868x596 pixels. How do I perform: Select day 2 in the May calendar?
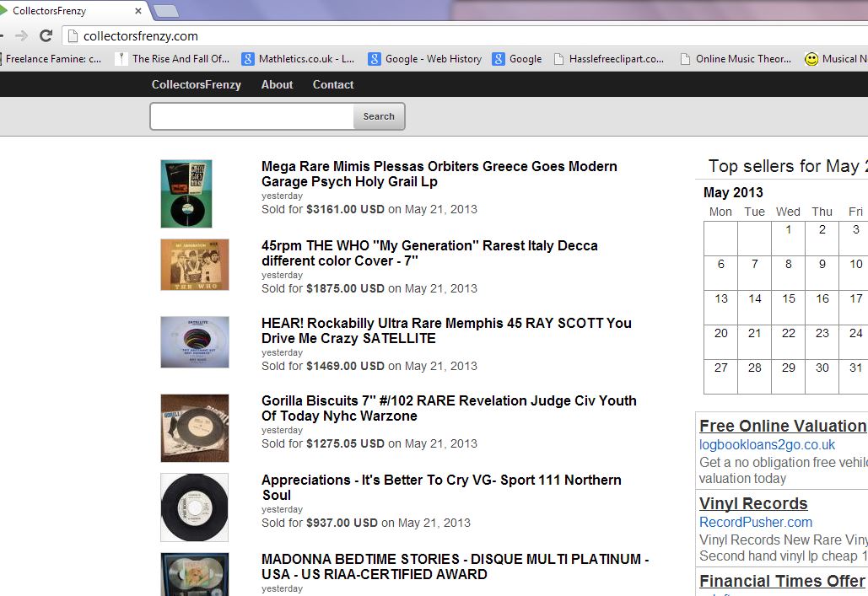[x=822, y=239]
